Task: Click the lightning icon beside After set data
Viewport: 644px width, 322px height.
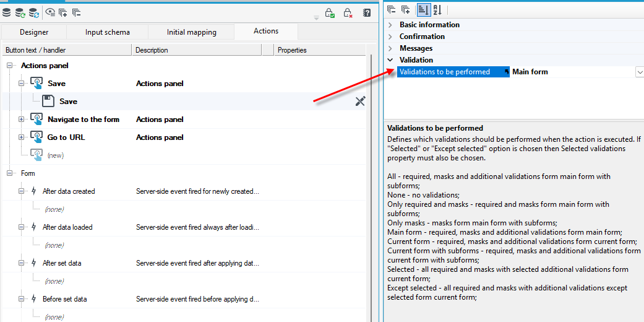Action: (x=34, y=263)
